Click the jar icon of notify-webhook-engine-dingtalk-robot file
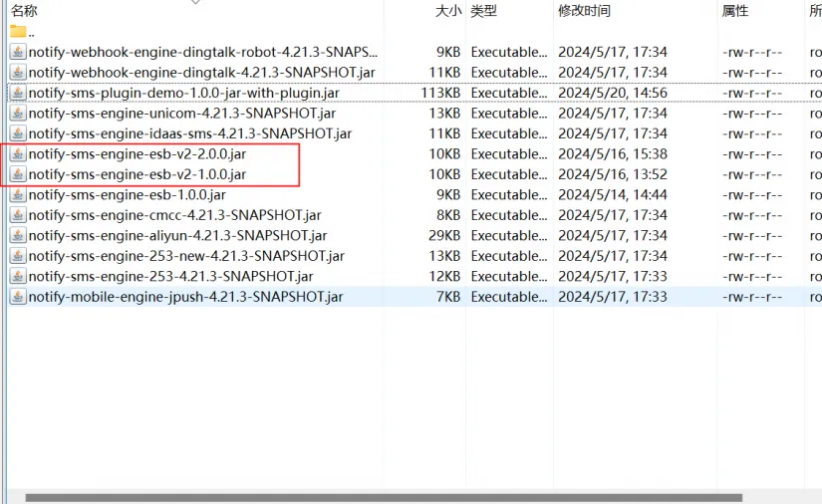The height and width of the screenshot is (504, 822). tap(18, 52)
